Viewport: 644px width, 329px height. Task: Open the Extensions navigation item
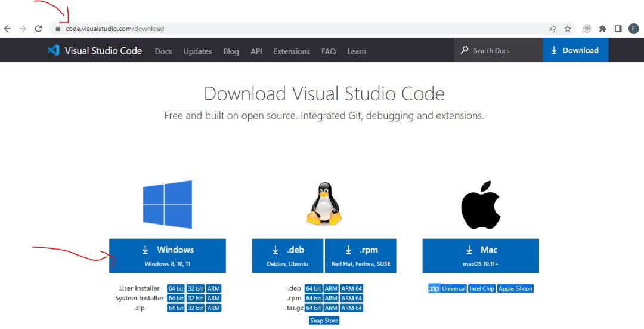pyautogui.click(x=292, y=51)
